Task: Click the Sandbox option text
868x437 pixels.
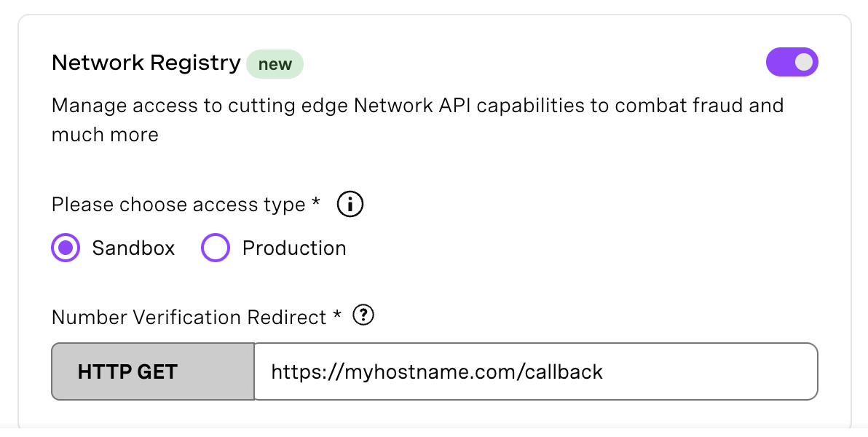Action: point(133,248)
